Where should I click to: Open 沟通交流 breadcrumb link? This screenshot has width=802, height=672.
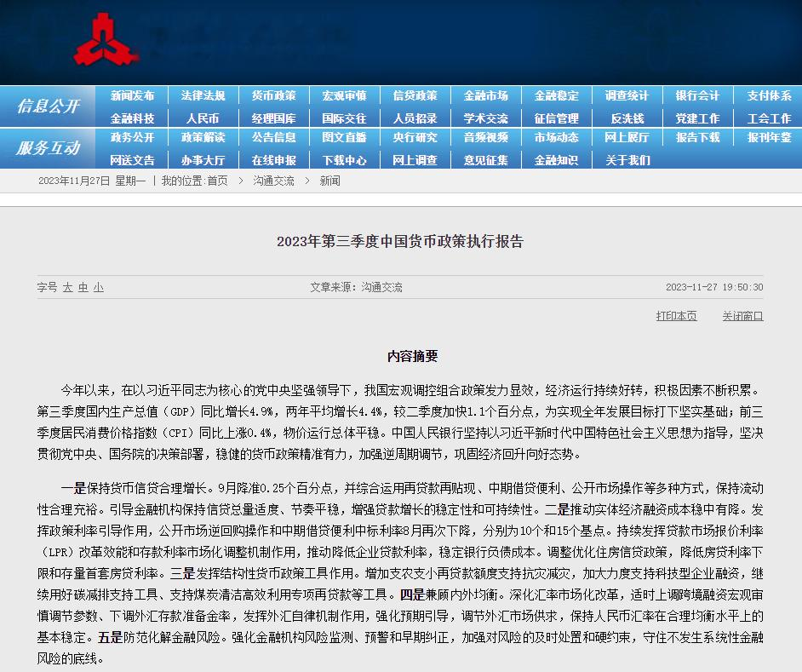(273, 181)
